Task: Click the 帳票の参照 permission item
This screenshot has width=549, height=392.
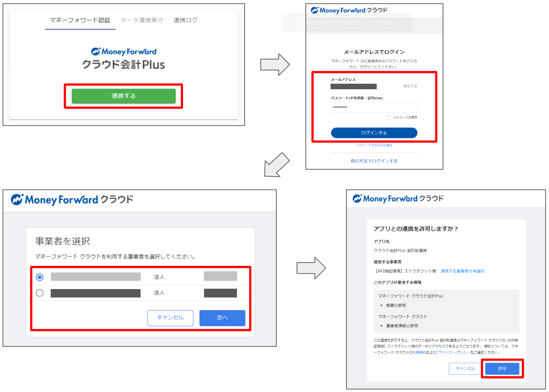Action: pyautogui.click(x=396, y=305)
